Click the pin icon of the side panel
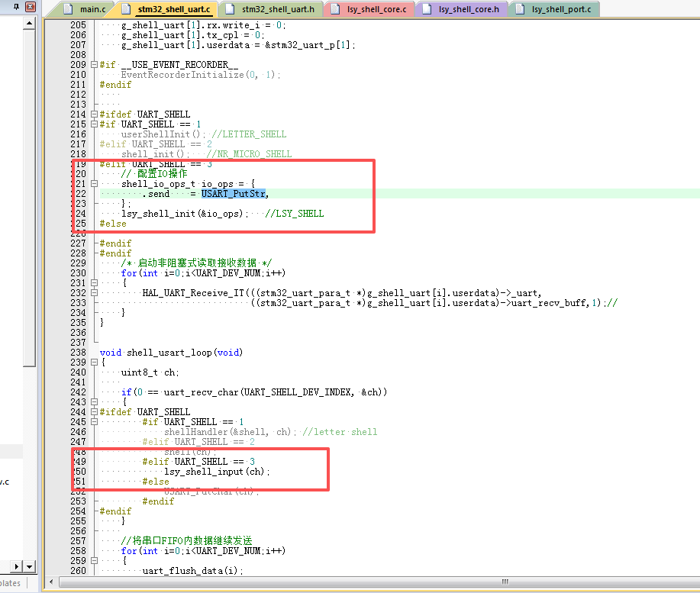Viewport: 700px width, 593px height. 16,7
